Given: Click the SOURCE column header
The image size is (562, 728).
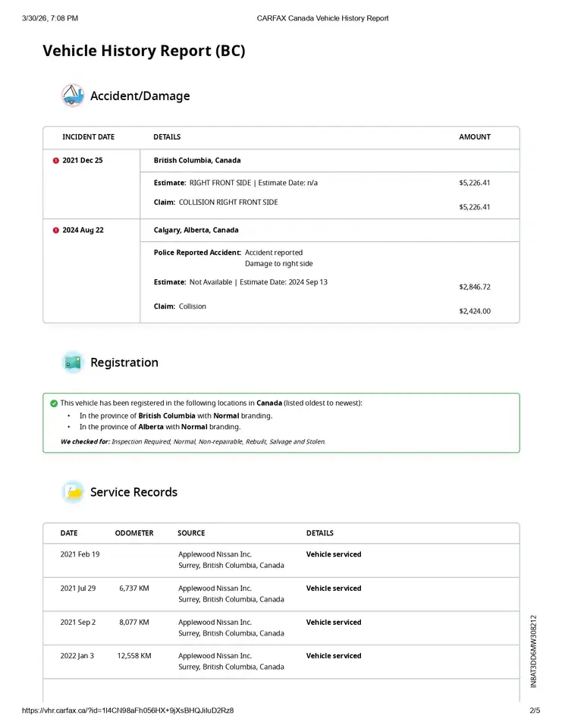Looking at the screenshot, I should tap(191, 533).
